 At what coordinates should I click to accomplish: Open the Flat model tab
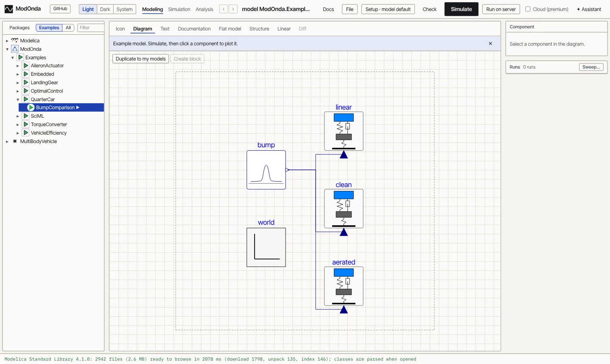click(x=230, y=29)
